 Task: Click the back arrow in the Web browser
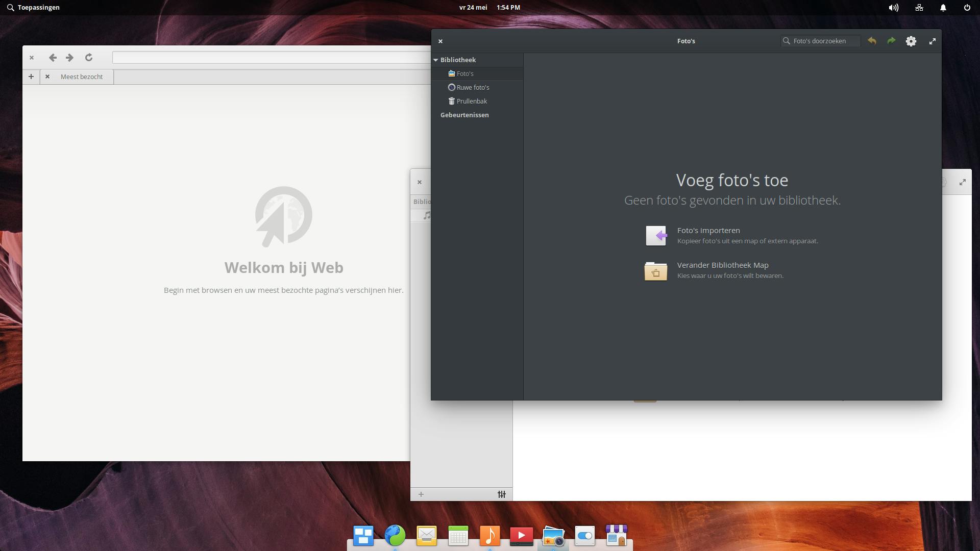tap(53, 58)
